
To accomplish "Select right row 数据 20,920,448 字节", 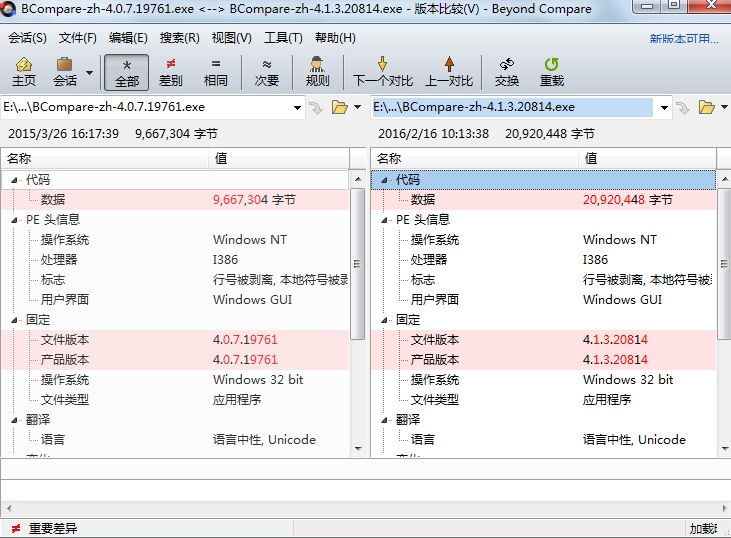I will [544, 200].
